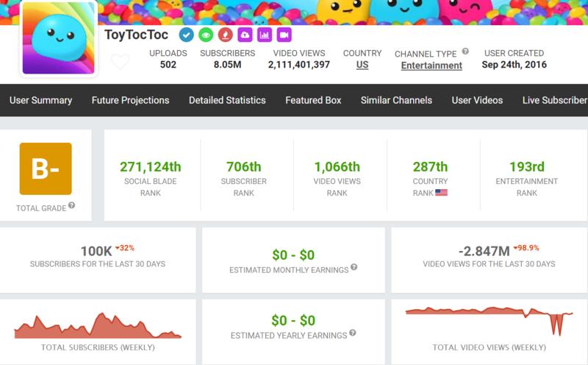Click the US country link
This screenshot has height=365, width=588.
click(362, 65)
